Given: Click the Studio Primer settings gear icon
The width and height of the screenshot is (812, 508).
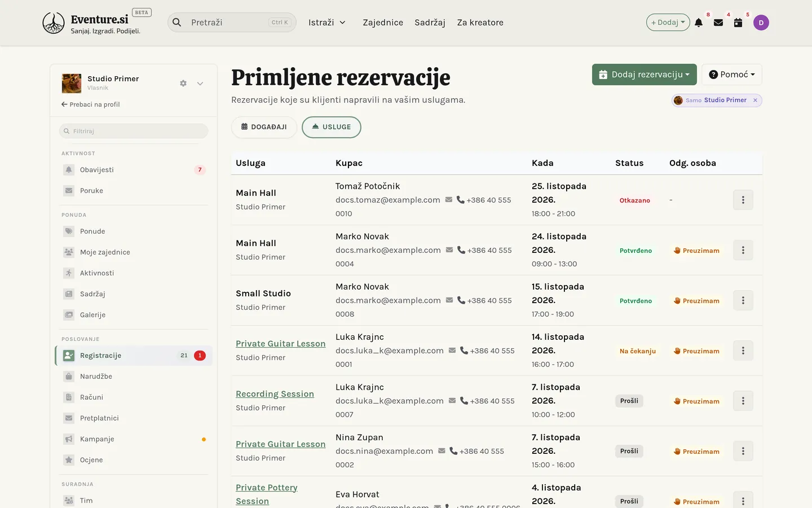Looking at the screenshot, I should pyautogui.click(x=183, y=83).
